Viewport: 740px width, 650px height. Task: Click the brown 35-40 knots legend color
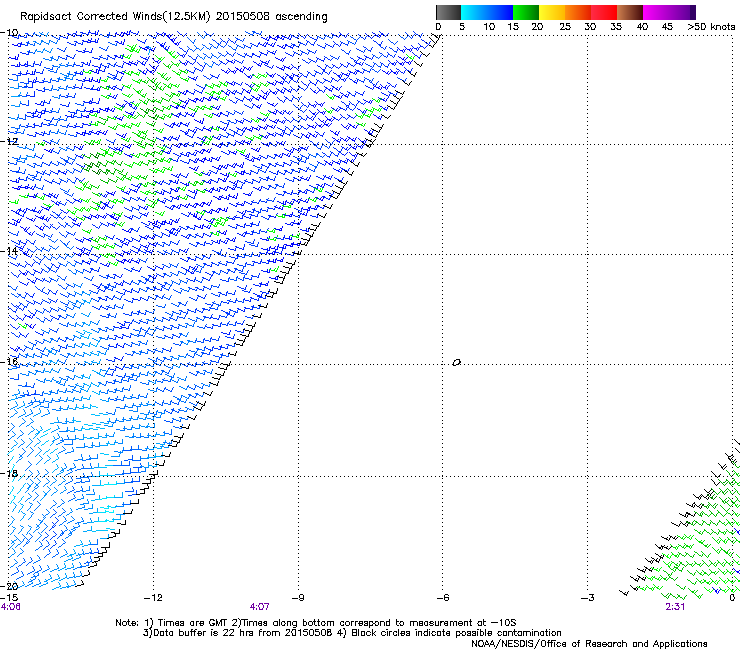[x=630, y=12]
